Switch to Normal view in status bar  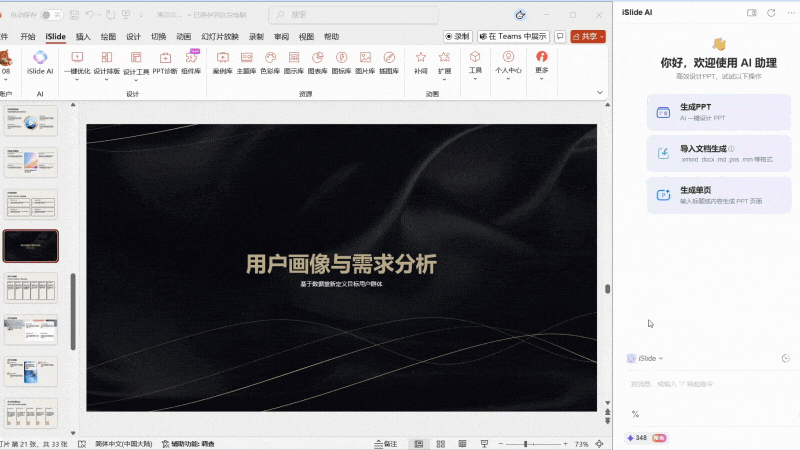[419, 444]
